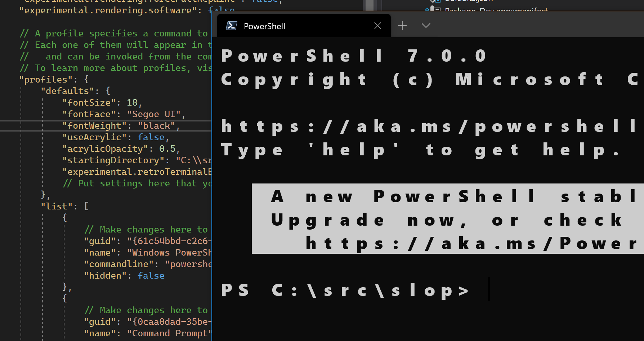Click the "commandline": "powershe line

coord(148,264)
